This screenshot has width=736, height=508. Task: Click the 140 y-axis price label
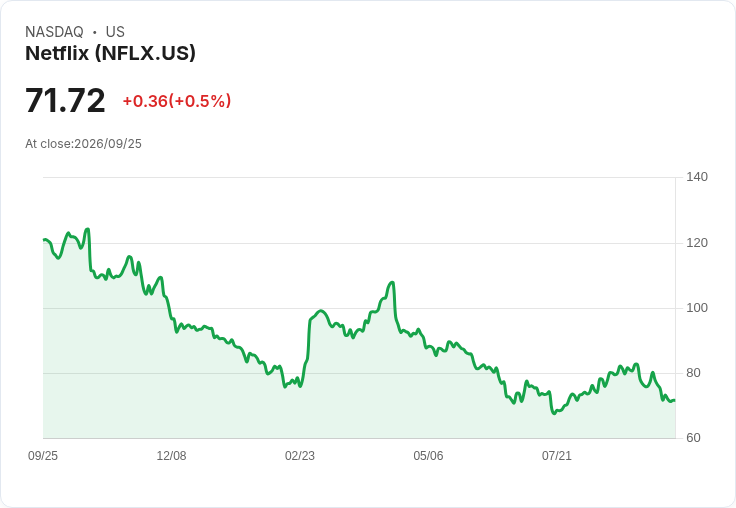pos(697,177)
